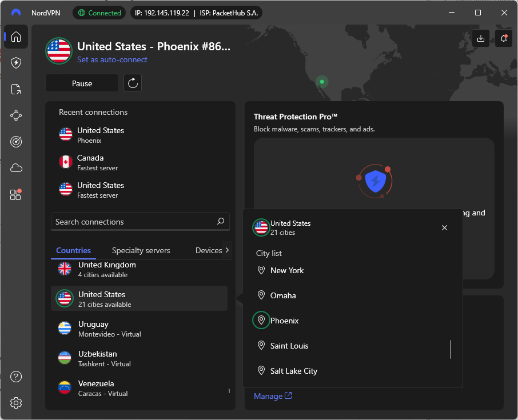Click the large US flag connection icon

(x=59, y=51)
